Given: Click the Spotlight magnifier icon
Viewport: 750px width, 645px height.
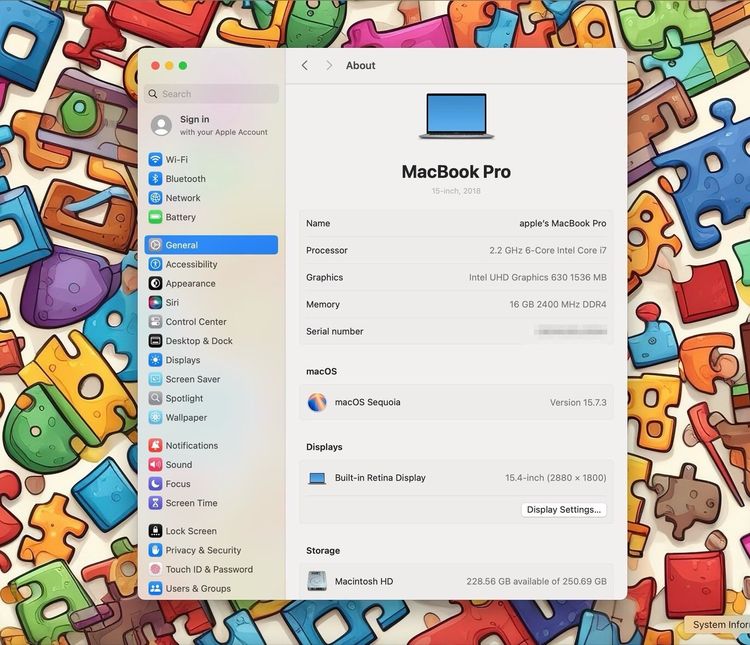Looking at the screenshot, I should pyautogui.click(x=155, y=398).
